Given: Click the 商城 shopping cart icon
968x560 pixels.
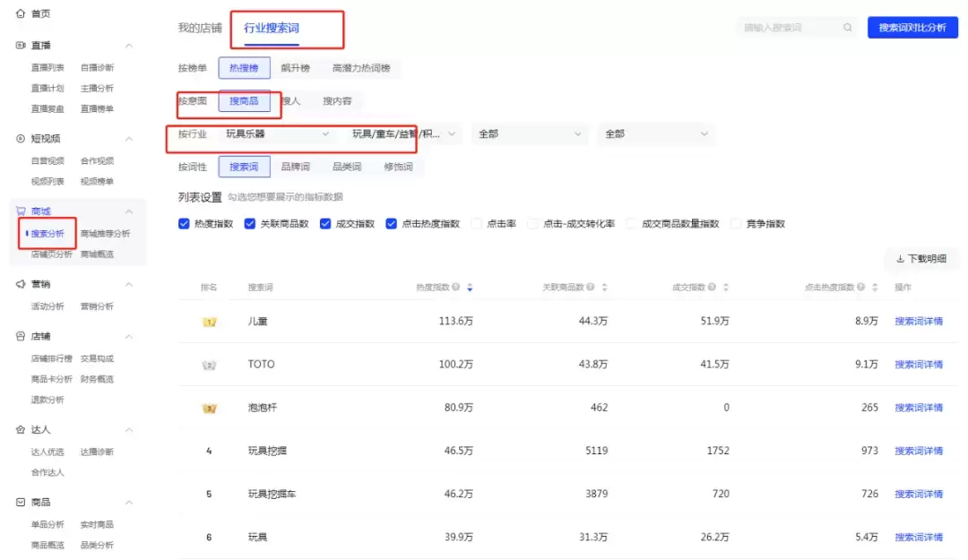Looking at the screenshot, I should point(21,211).
